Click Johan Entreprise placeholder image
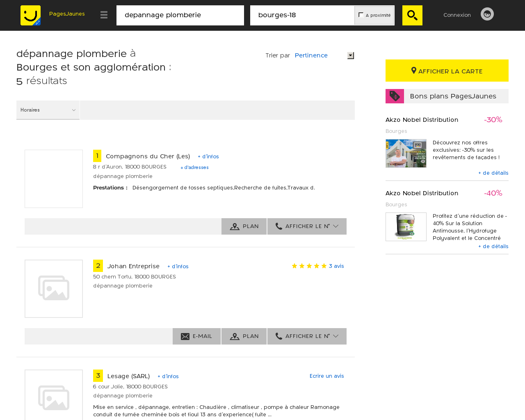Screen dimensions: 525x420 click(54, 289)
